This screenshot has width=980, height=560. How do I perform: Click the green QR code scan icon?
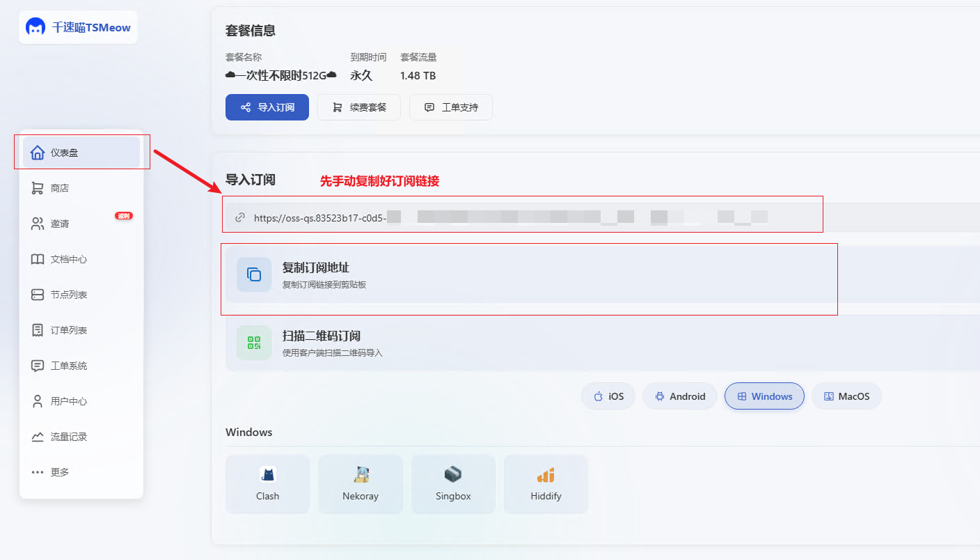254,343
